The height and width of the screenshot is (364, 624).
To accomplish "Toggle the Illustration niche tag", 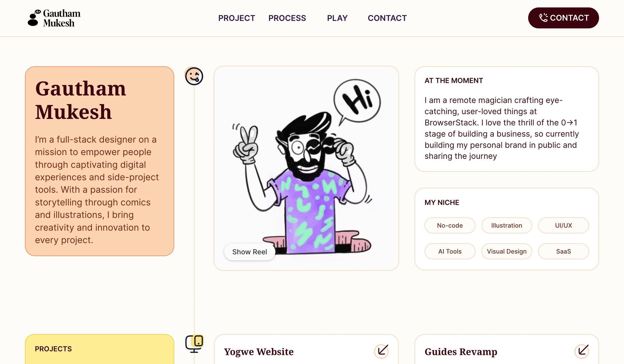I will click(x=506, y=225).
